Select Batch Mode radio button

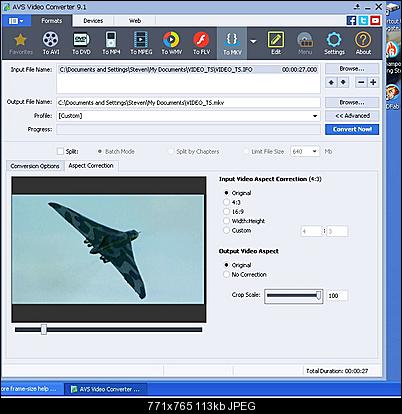(x=99, y=152)
